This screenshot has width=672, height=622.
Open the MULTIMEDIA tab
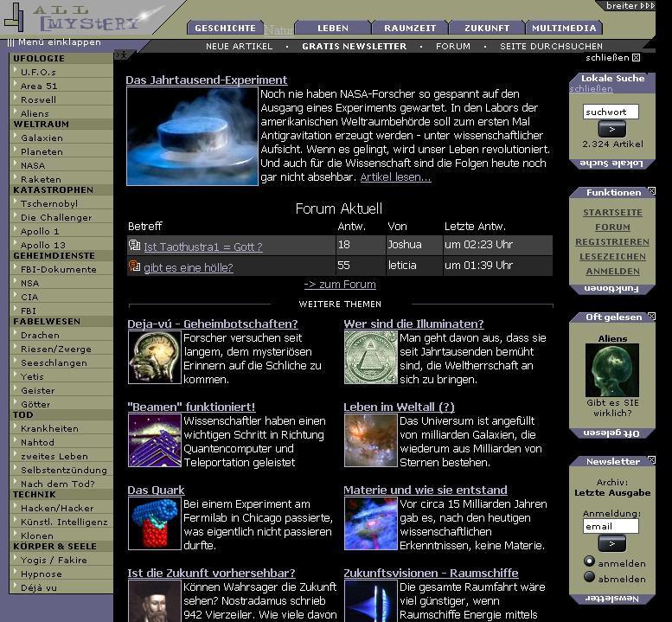(564, 28)
